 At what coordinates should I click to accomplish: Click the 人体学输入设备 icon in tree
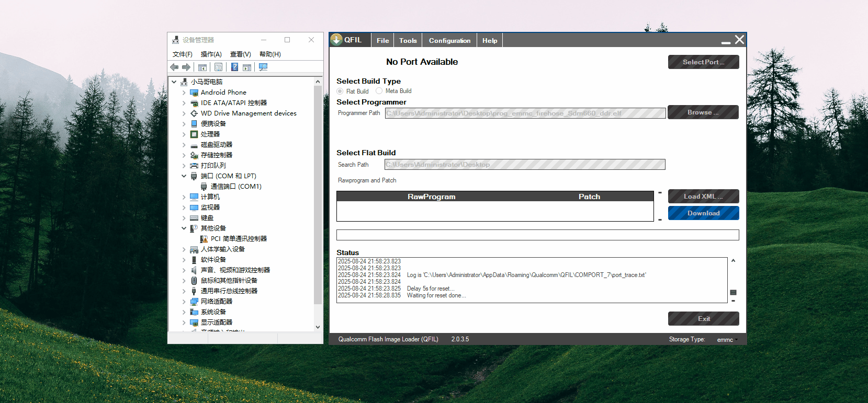click(x=194, y=249)
